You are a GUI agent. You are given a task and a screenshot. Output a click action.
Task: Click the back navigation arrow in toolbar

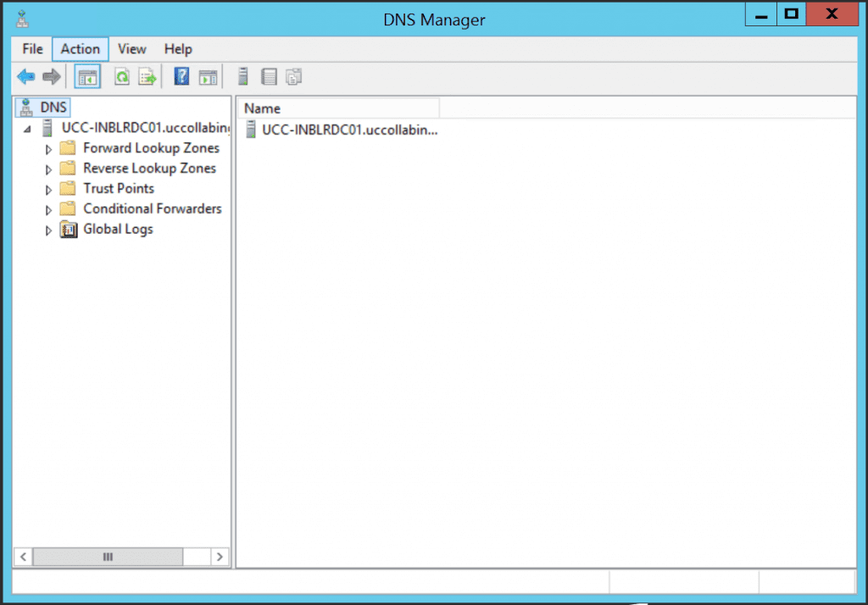pyautogui.click(x=25, y=76)
